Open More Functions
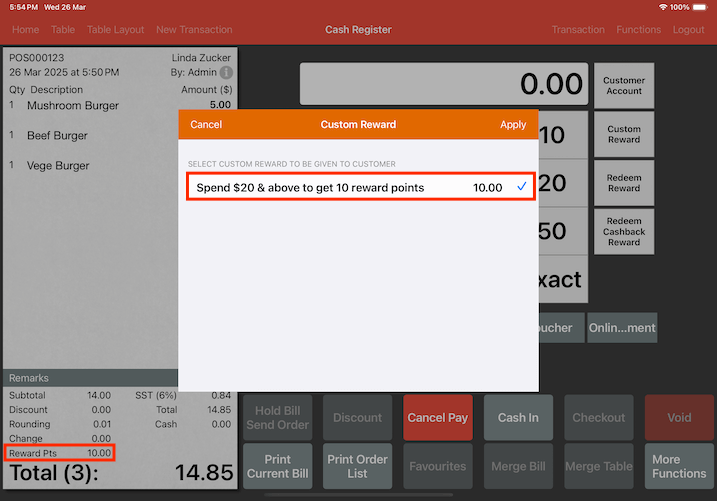The height and width of the screenshot is (501, 717). pyautogui.click(x=679, y=466)
